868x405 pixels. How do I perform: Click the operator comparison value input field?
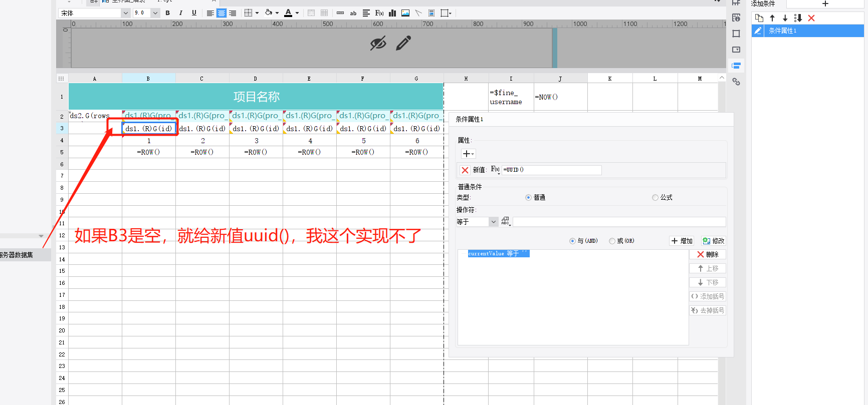point(619,222)
